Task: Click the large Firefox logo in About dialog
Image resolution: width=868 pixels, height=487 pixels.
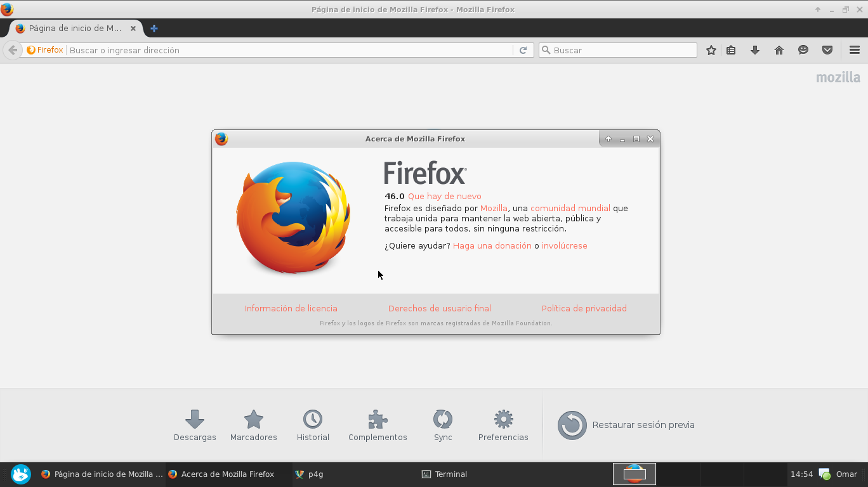Action: coord(293,218)
